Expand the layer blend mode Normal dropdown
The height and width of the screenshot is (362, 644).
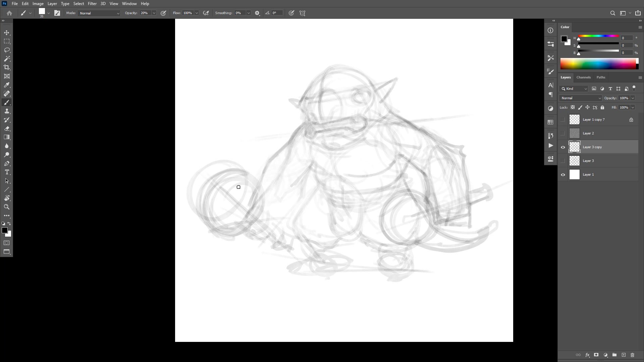580,98
